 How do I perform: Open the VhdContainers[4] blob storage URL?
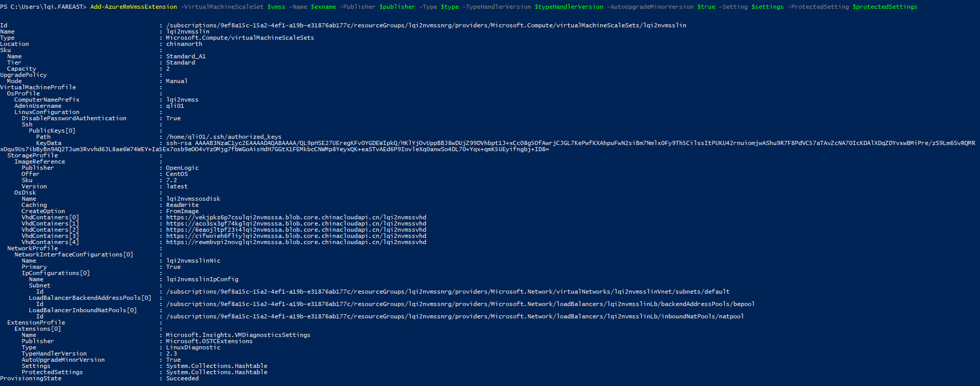point(296,242)
